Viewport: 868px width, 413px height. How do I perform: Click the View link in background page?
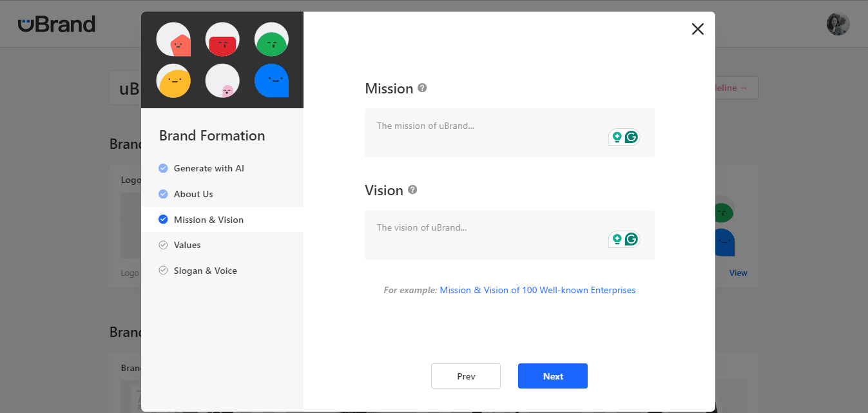tap(738, 273)
